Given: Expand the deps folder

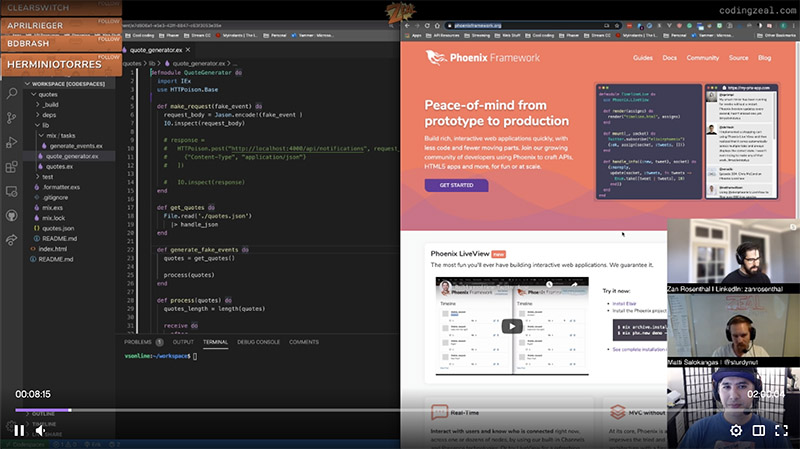Looking at the screenshot, I should (49, 115).
